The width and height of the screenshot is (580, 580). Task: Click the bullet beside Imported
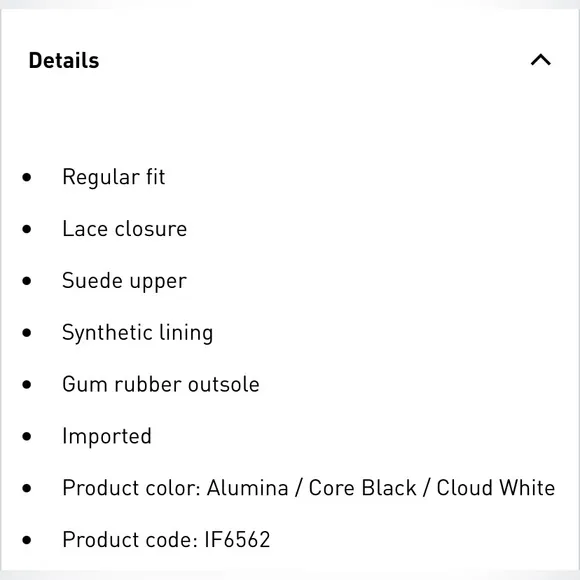[27, 436]
